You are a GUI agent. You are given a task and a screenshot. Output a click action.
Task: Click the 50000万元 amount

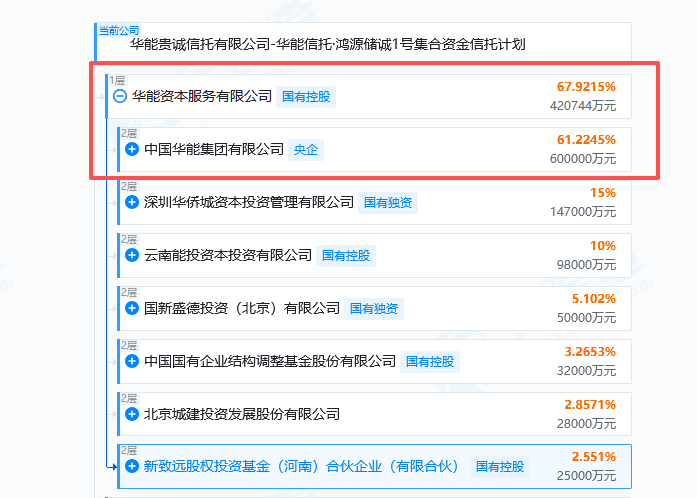(586, 317)
